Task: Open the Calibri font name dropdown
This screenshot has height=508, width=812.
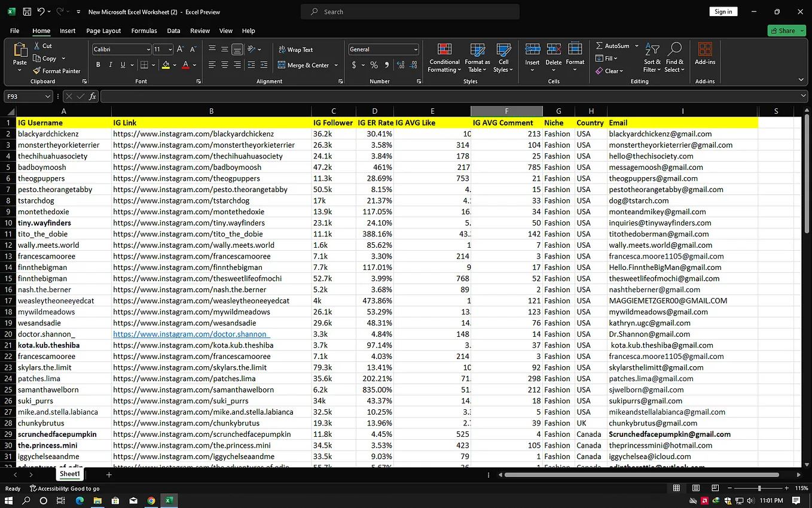Action: (148, 49)
